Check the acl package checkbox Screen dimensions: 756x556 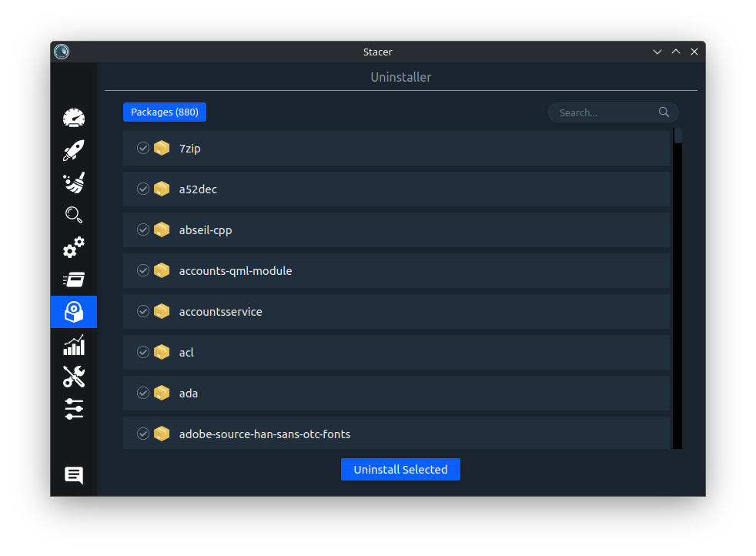click(142, 352)
